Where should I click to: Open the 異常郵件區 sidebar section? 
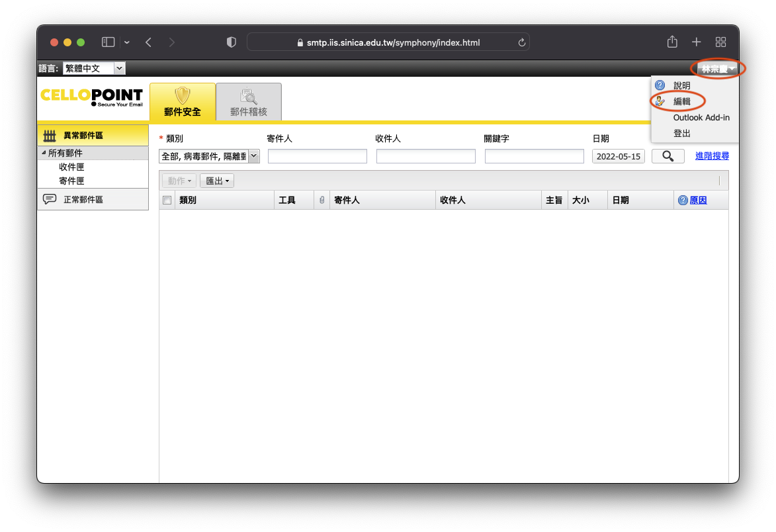click(x=93, y=135)
